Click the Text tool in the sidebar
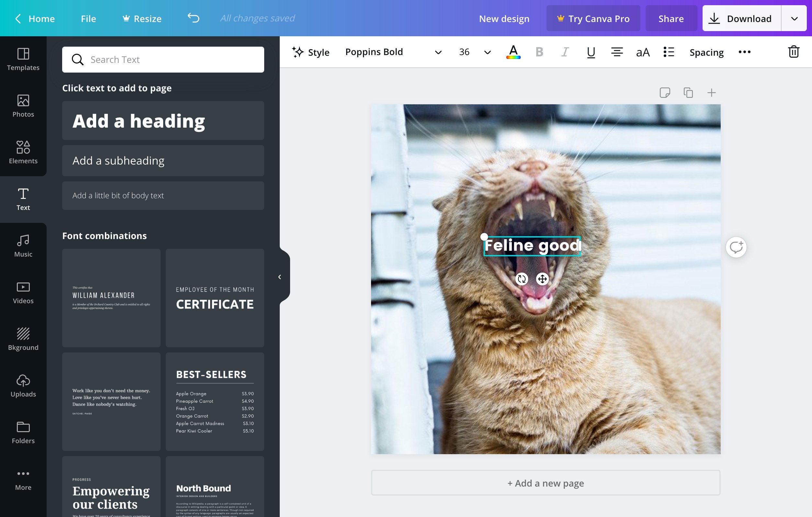Viewport: 812px width, 517px height. point(24,199)
